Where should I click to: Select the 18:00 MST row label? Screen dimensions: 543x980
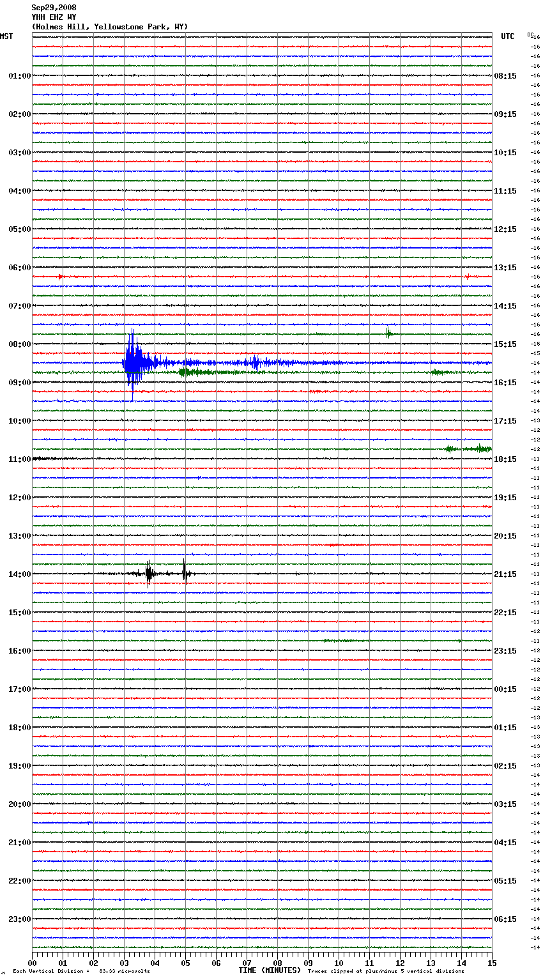(x=19, y=728)
